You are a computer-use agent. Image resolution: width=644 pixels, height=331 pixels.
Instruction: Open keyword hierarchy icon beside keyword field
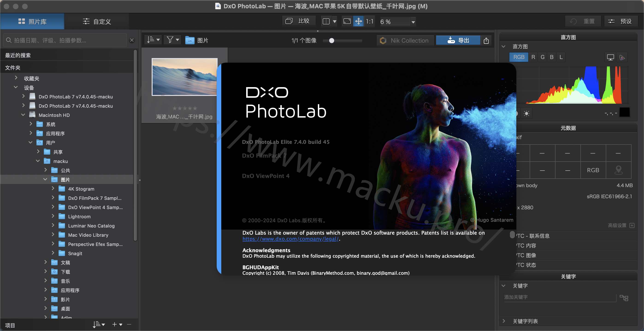tap(624, 298)
